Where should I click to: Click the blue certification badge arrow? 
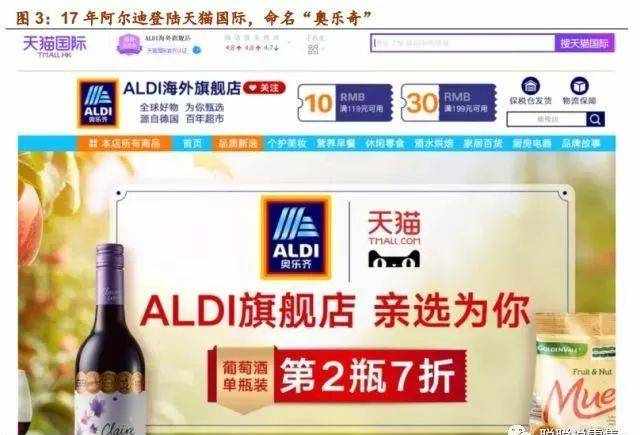pos(197,50)
